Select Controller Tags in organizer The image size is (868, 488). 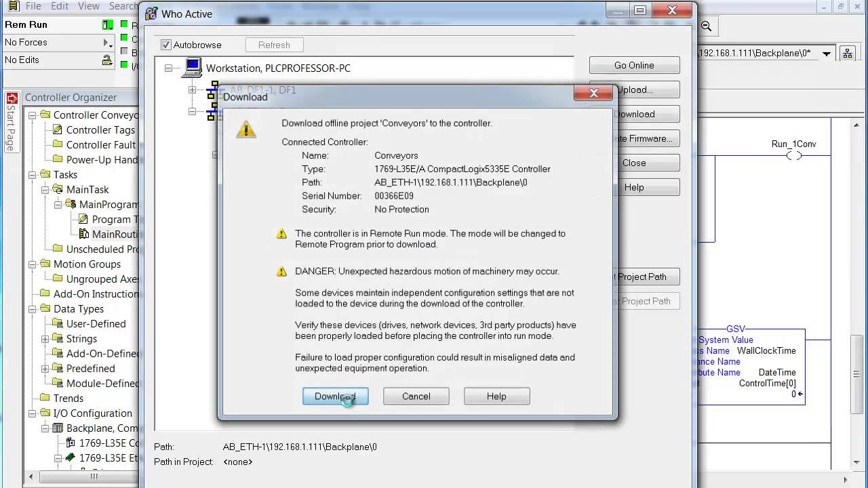pos(100,129)
